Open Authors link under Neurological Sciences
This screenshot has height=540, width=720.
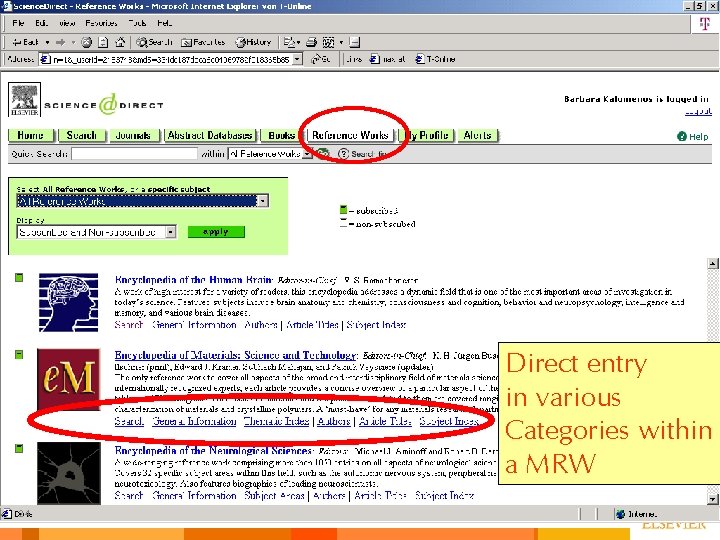(x=329, y=496)
